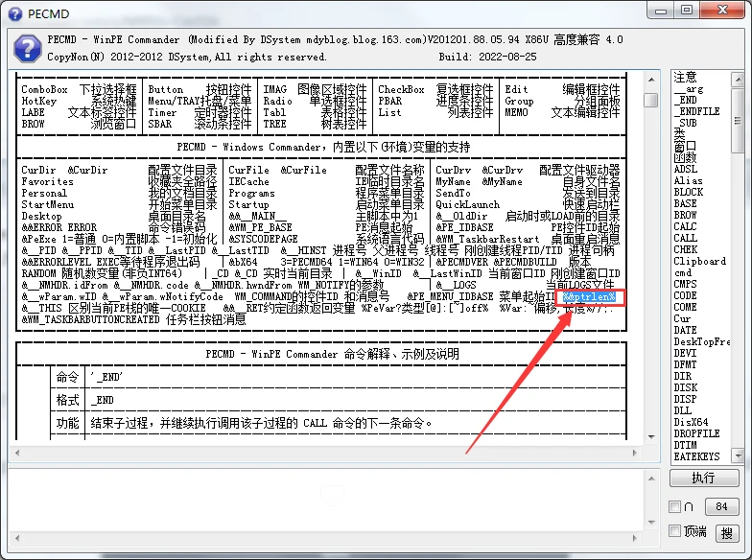
Task: Select DISK in the command list
Action: click(685, 387)
